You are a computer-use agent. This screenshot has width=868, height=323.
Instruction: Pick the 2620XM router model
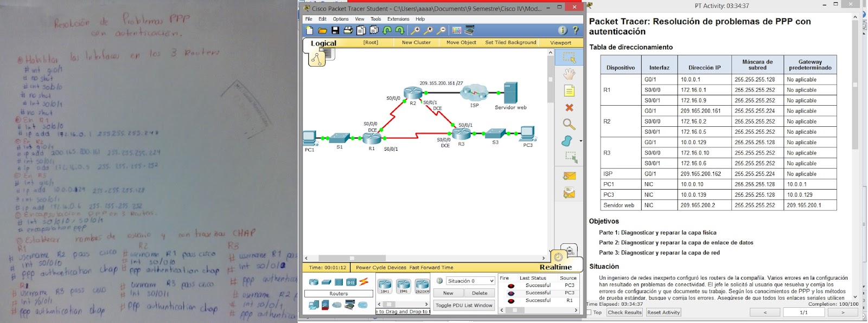[x=422, y=286]
